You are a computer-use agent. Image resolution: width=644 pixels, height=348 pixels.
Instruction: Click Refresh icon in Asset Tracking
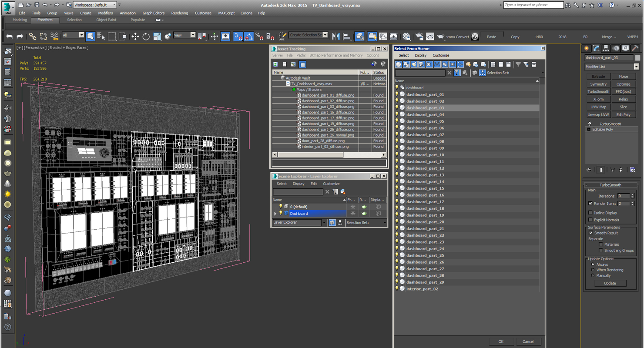coord(275,64)
